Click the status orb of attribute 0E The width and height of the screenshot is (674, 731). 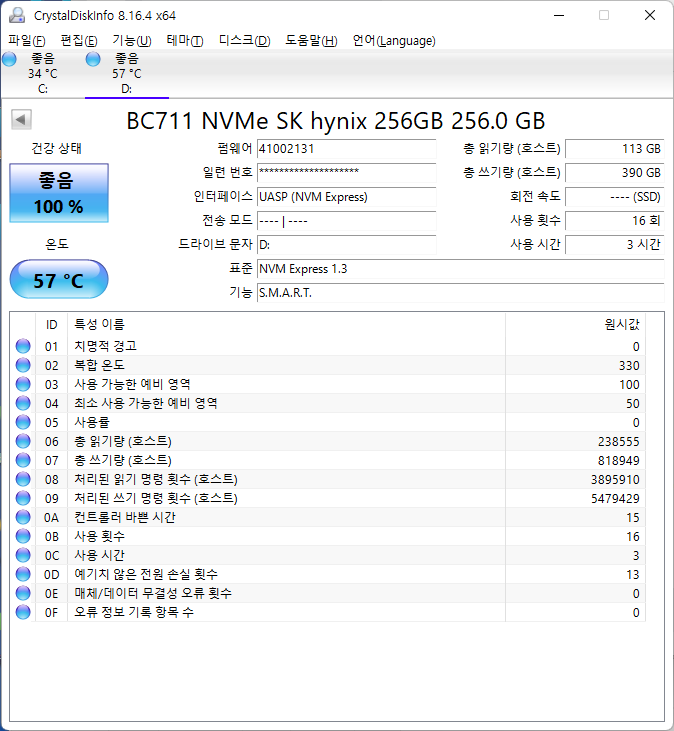point(23,593)
